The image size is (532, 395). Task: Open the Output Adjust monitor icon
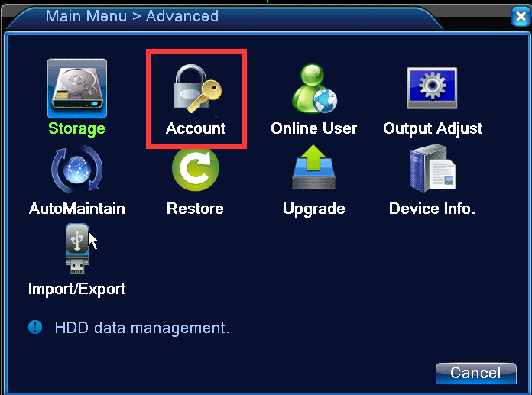tap(432, 88)
